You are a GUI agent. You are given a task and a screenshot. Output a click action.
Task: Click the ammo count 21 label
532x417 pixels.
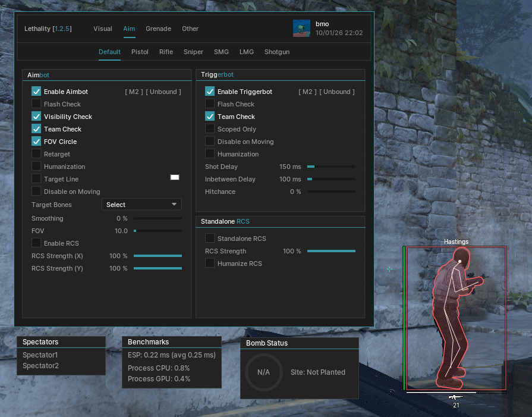click(x=456, y=405)
